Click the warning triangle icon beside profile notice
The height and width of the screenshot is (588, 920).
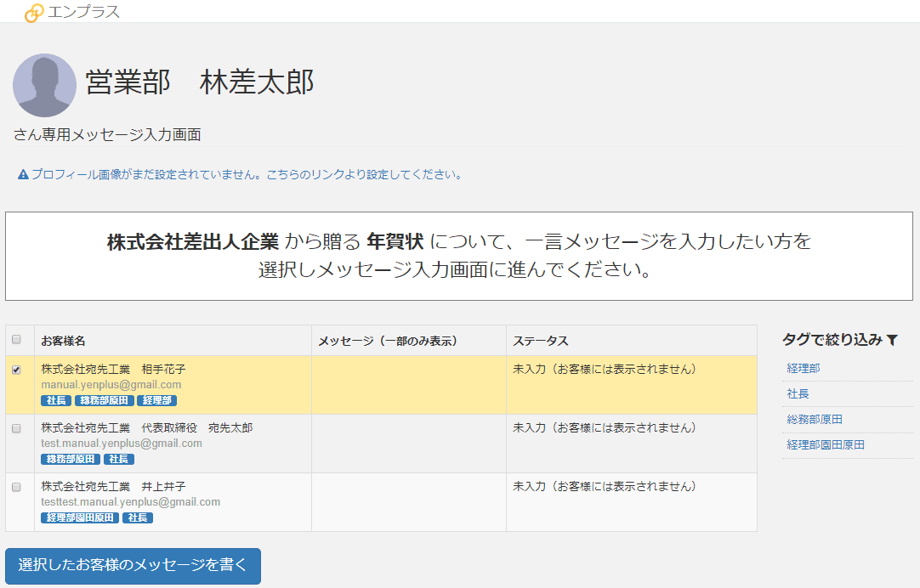coord(23,175)
